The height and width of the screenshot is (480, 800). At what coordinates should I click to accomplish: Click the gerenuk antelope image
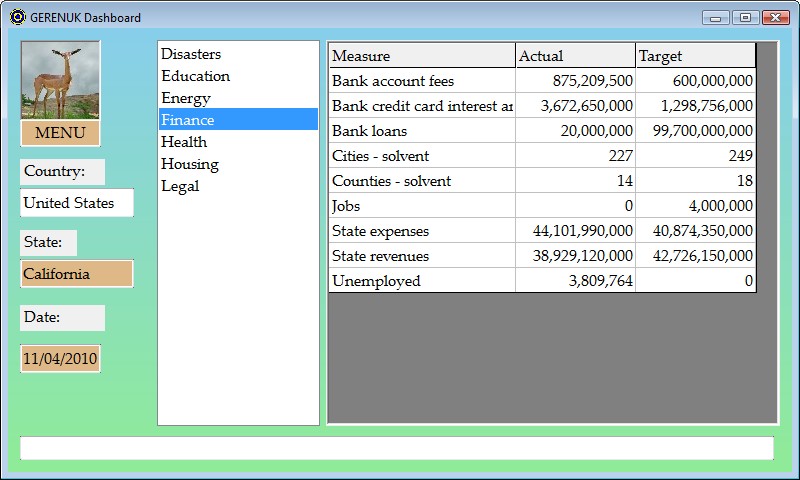[x=60, y=80]
